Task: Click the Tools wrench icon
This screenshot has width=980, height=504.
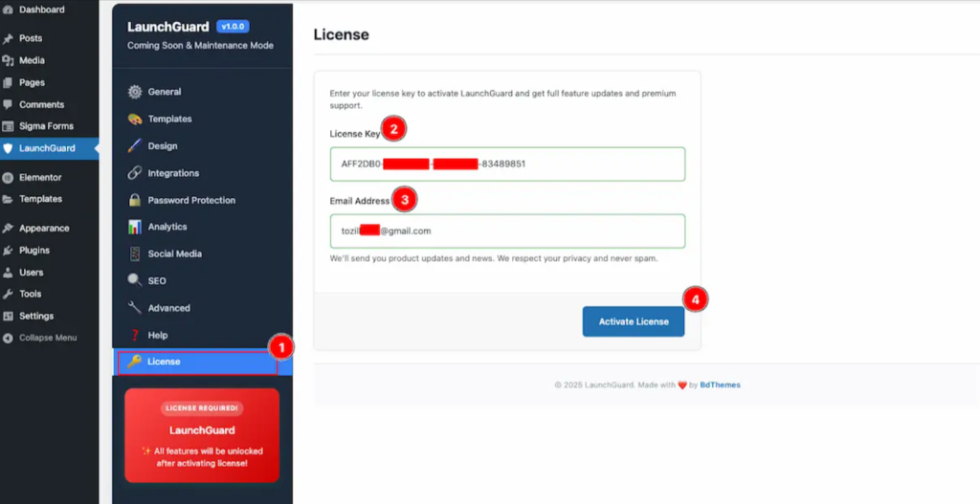Action: [x=8, y=295]
